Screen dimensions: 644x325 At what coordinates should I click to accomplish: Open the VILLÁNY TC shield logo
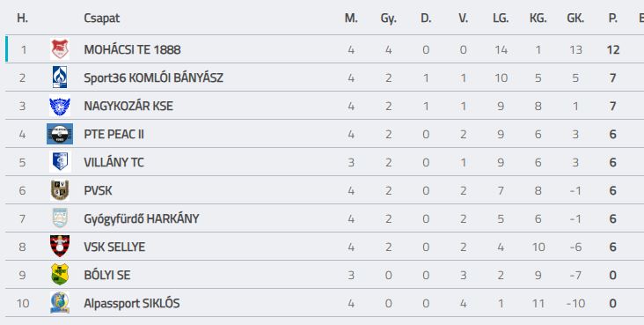[x=60, y=162]
